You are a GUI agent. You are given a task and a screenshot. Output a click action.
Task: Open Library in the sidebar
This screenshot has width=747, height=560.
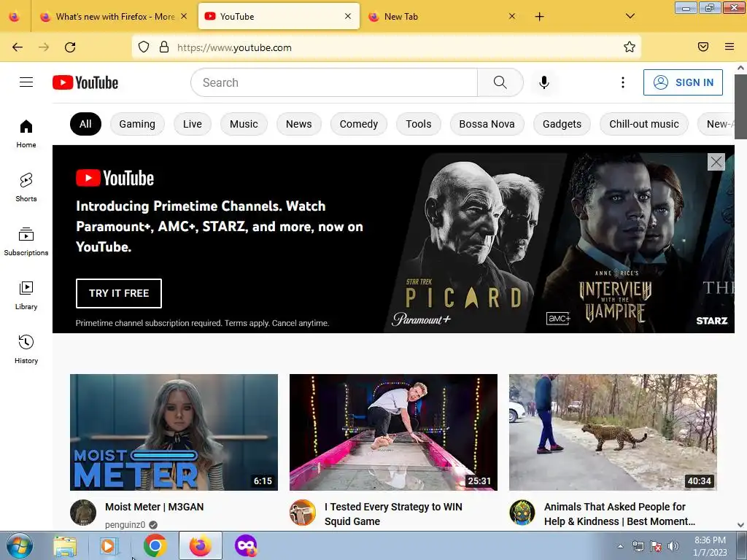[x=26, y=296]
